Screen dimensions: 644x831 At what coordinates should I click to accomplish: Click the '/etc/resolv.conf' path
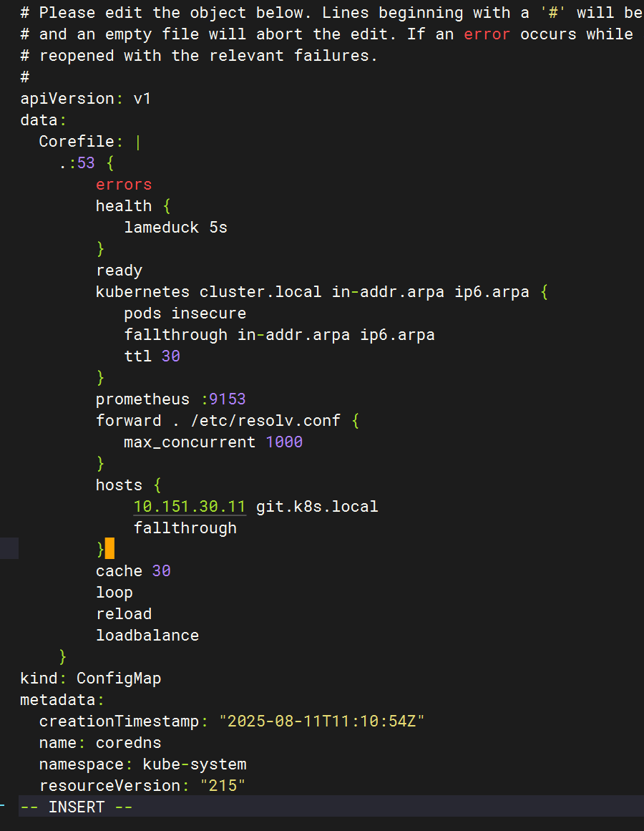coord(265,421)
